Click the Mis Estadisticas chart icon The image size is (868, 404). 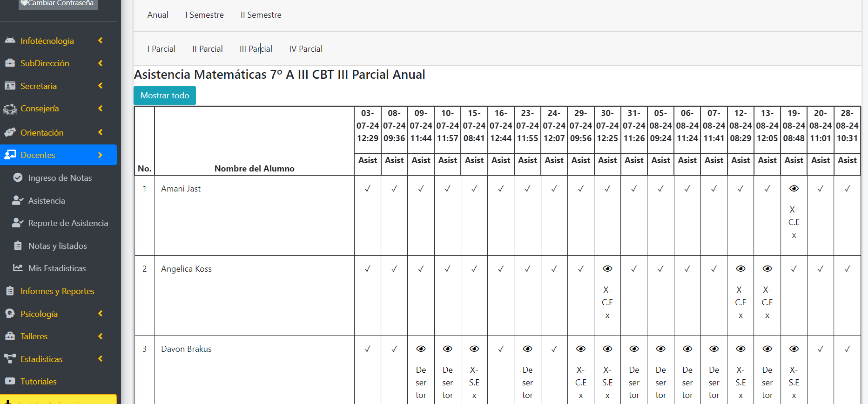[18, 268]
